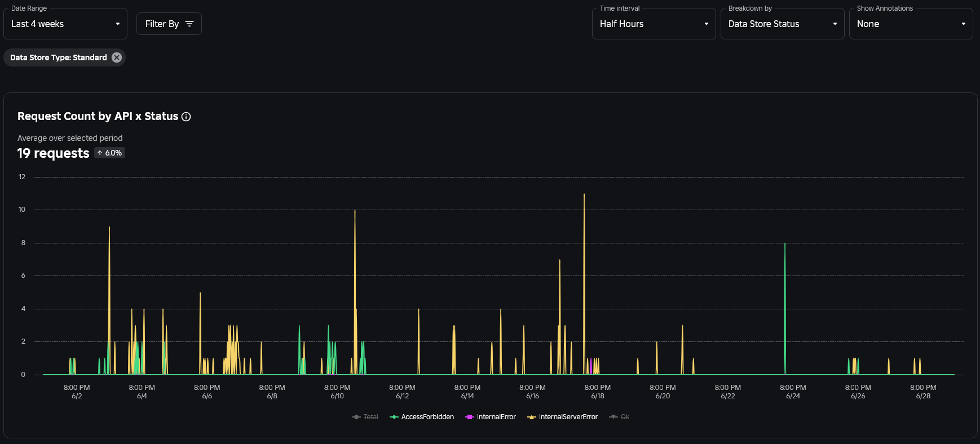Open the Breakdown by dropdown

pos(782,24)
